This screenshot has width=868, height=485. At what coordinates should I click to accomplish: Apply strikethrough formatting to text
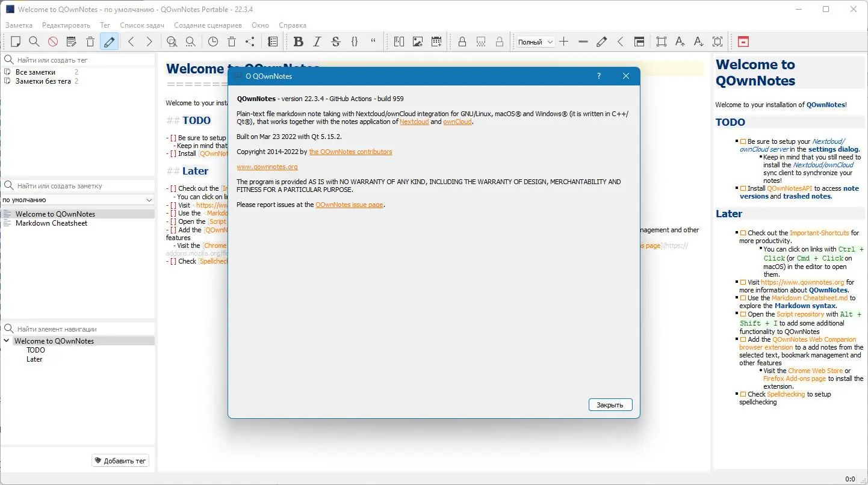335,42
